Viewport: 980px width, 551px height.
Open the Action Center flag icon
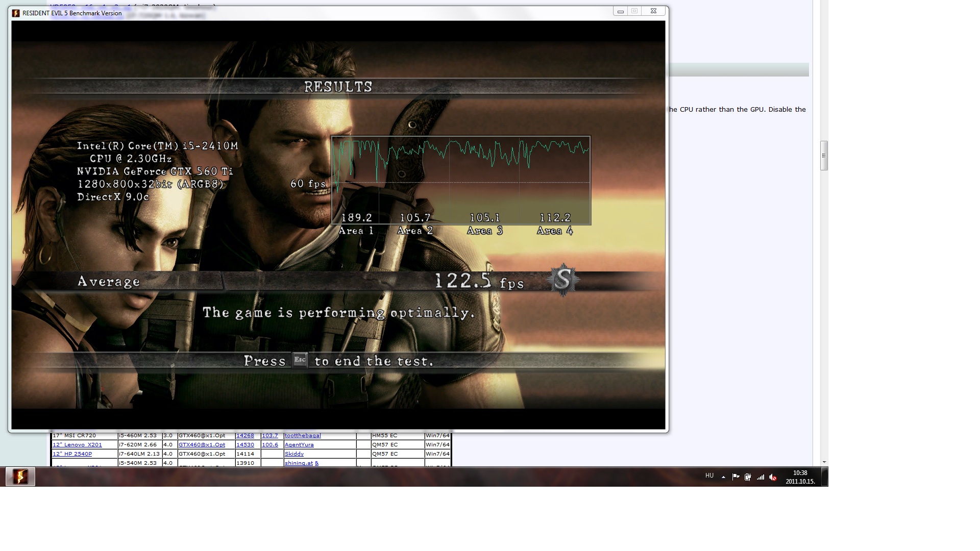736,477
